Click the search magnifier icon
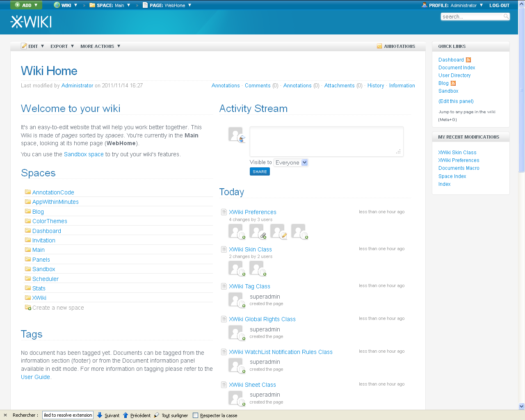525x420 pixels. click(x=506, y=16)
